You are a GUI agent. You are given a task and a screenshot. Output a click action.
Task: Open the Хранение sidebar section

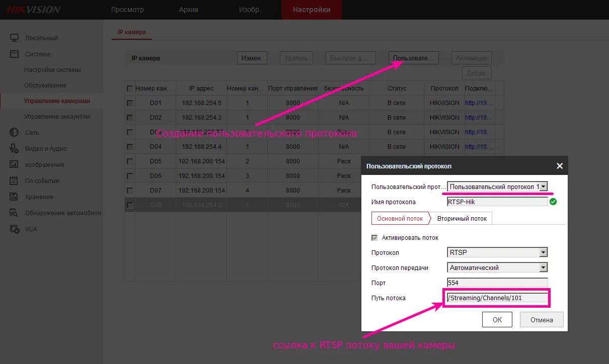[39, 197]
